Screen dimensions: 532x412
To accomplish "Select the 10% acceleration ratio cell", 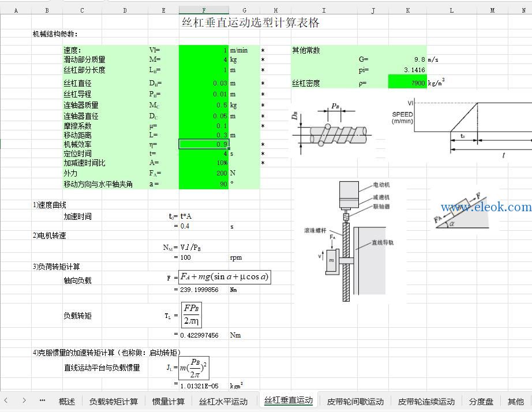I will click(204, 163).
